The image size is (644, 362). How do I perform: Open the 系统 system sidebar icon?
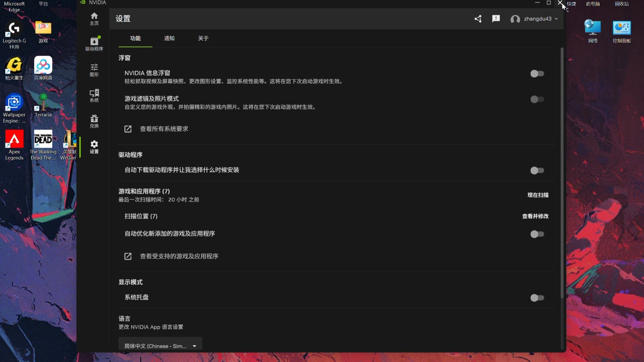(x=94, y=96)
